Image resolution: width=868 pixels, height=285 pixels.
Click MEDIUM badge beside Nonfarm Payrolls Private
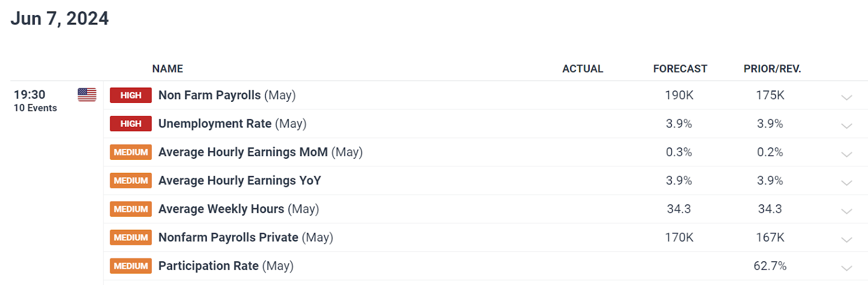pos(131,237)
